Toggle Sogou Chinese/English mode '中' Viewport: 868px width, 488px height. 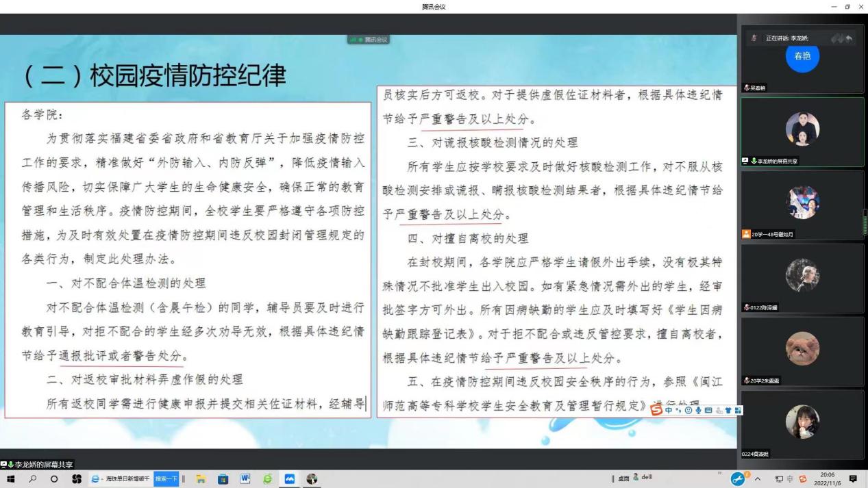(668, 410)
